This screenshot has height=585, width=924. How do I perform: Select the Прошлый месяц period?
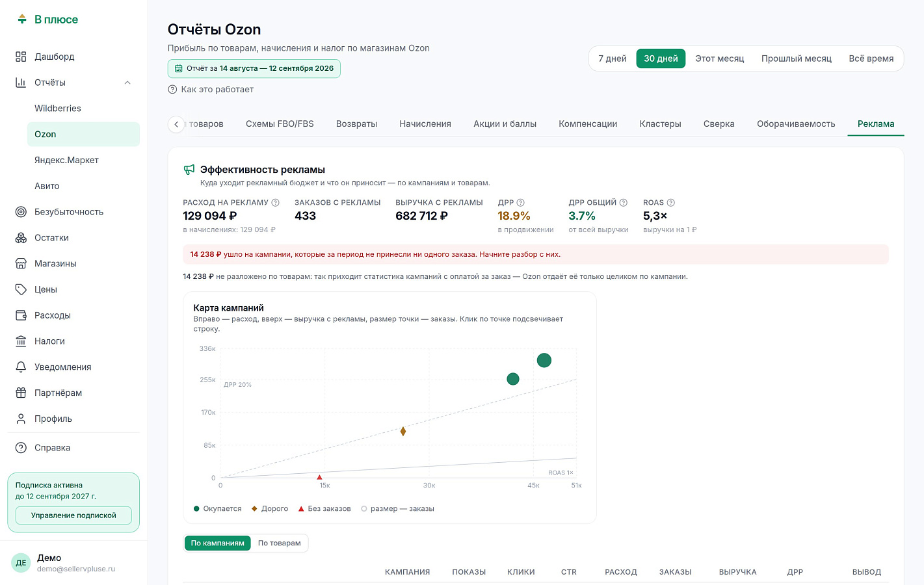(797, 58)
